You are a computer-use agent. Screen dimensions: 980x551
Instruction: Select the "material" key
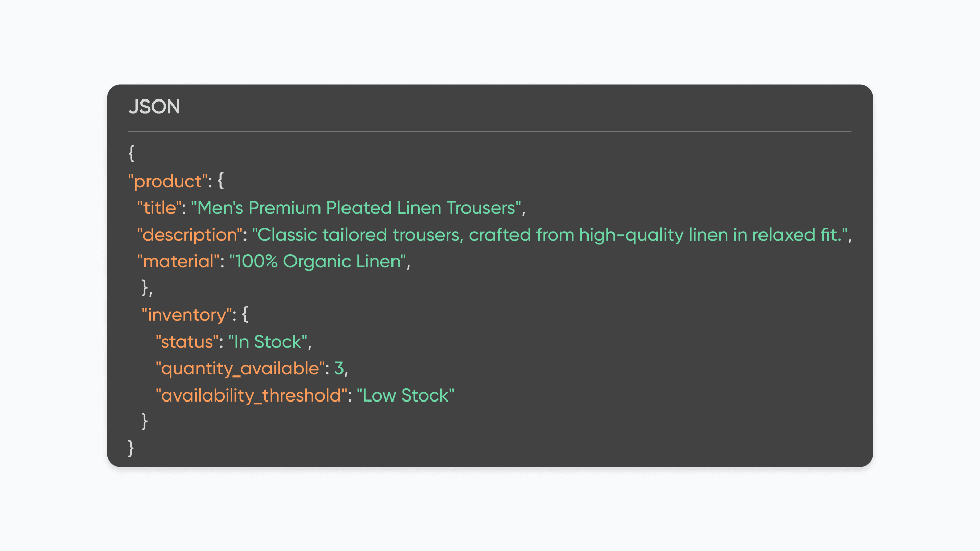click(178, 261)
